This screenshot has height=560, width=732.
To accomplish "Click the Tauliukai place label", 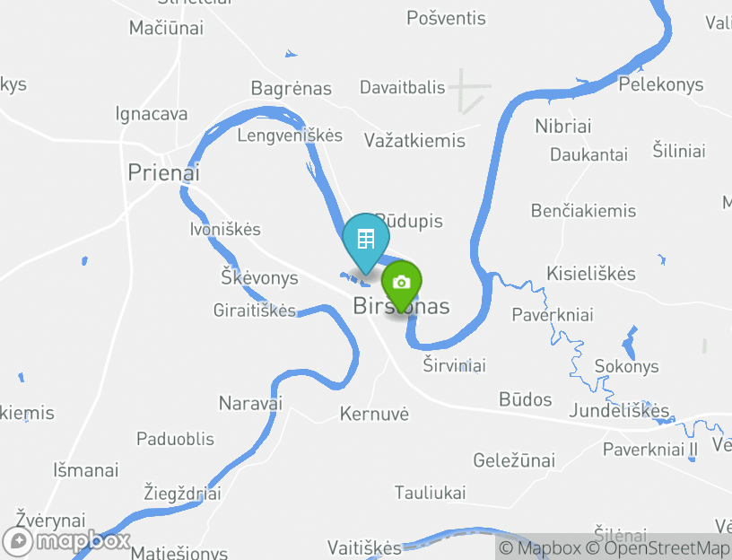I will click(431, 493).
